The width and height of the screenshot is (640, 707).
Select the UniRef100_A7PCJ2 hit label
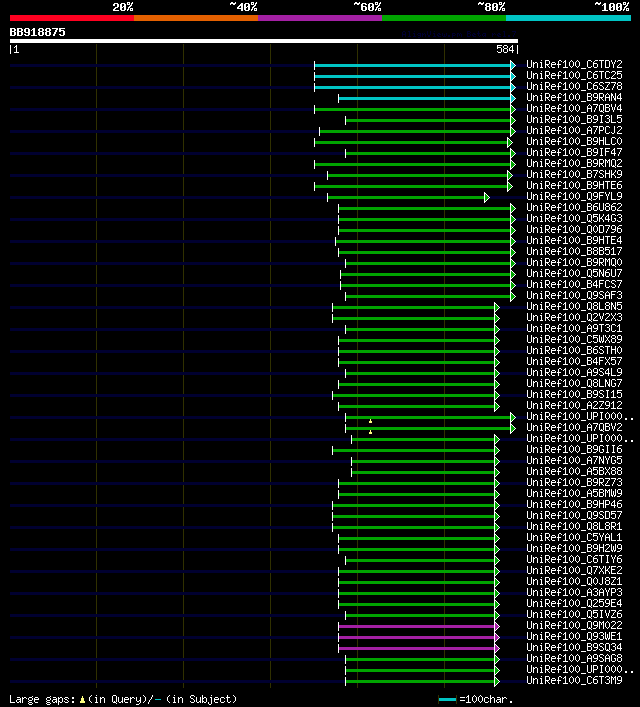pyautogui.click(x=574, y=130)
